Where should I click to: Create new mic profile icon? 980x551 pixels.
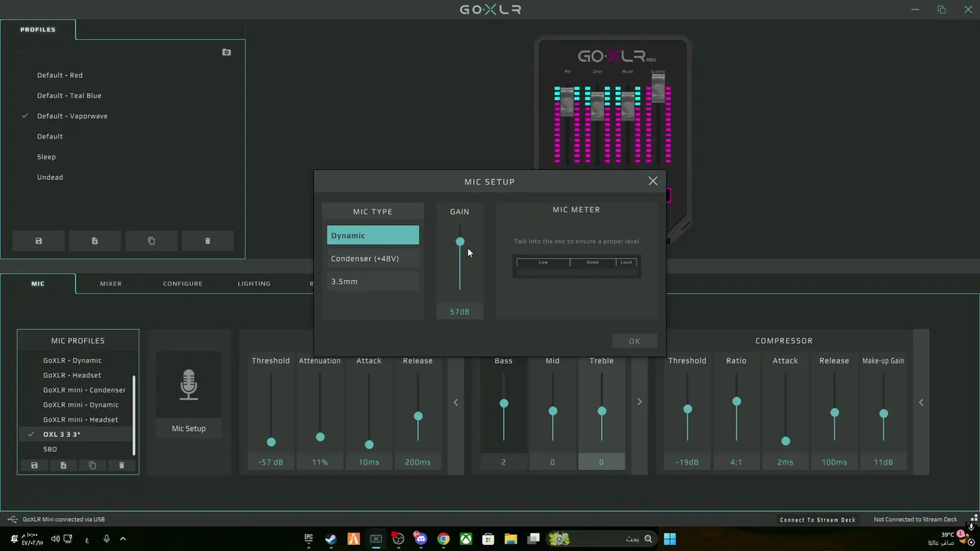[63, 465]
